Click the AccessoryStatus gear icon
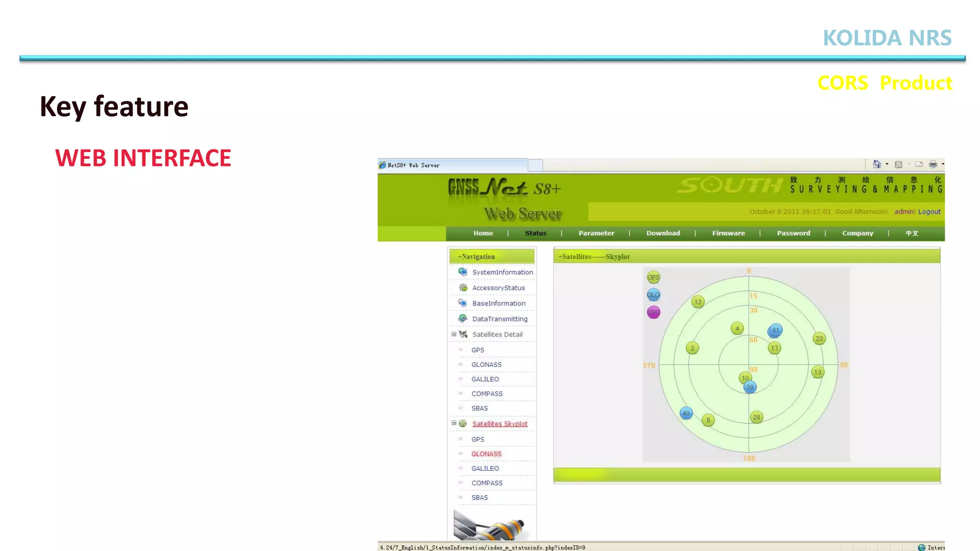 tap(463, 287)
